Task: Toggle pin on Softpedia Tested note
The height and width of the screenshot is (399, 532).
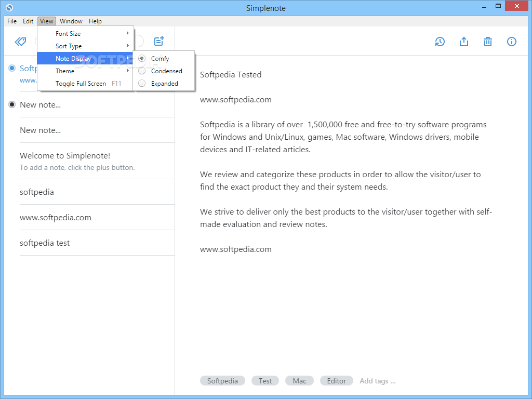Action: tap(12, 68)
